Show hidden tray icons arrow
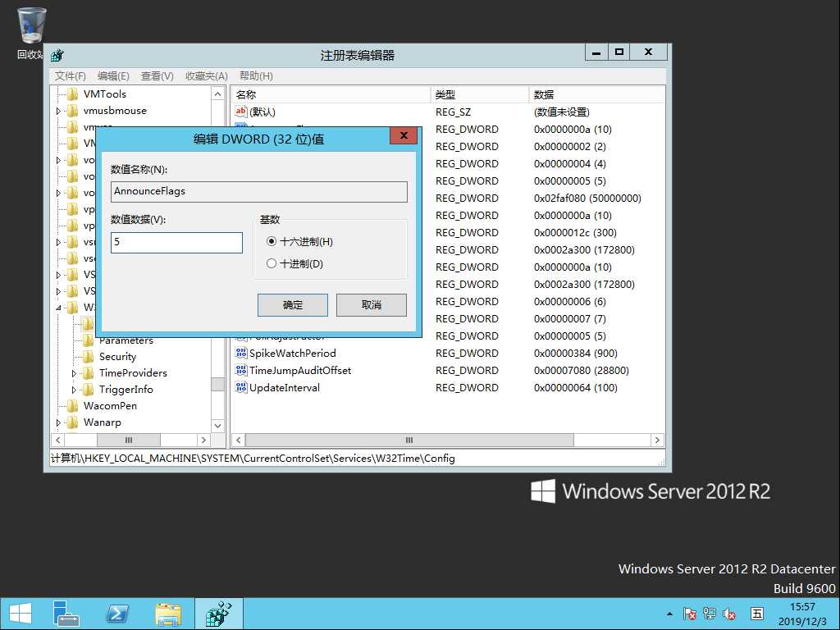The image size is (840, 630). click(x=669, y=614)
